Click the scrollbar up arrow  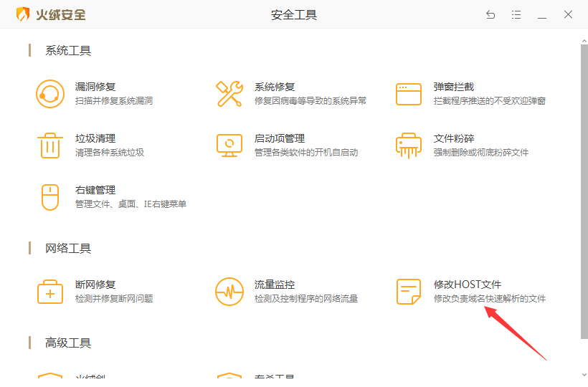pyautogui.click(x=584, y=40)
